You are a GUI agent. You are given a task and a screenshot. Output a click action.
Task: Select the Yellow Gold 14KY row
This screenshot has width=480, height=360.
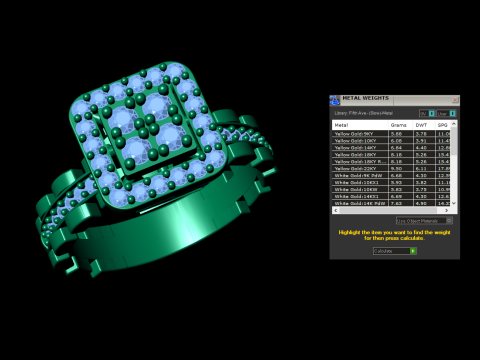391,148
